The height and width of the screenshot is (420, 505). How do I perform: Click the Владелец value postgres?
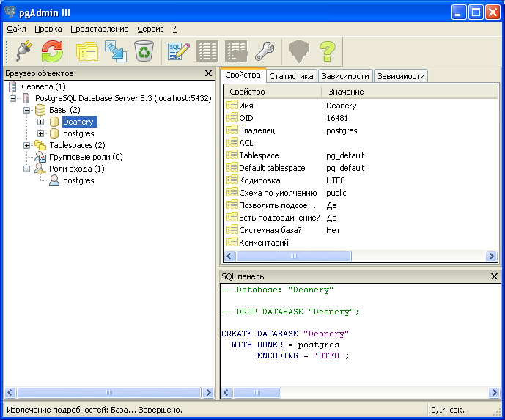[342, 130]
